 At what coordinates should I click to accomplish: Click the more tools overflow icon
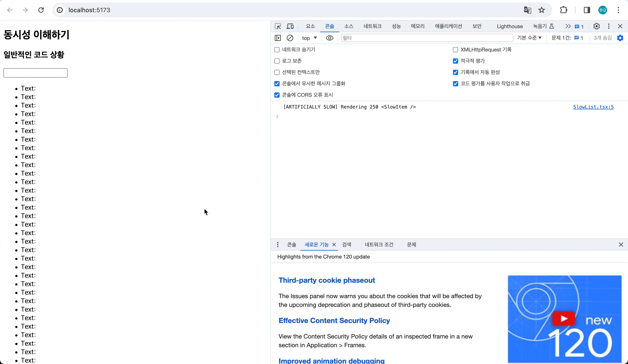(609, 26)
